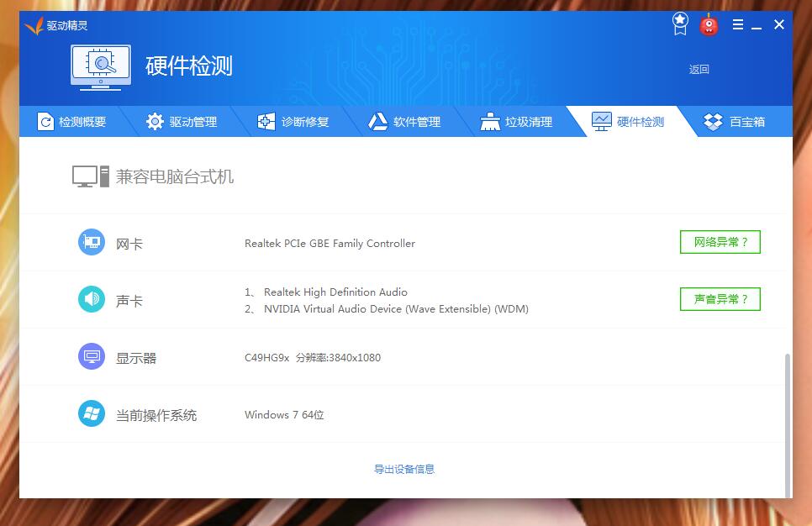Click the desktop computer icon beside 兼容电脑台式机

[91, 176]
